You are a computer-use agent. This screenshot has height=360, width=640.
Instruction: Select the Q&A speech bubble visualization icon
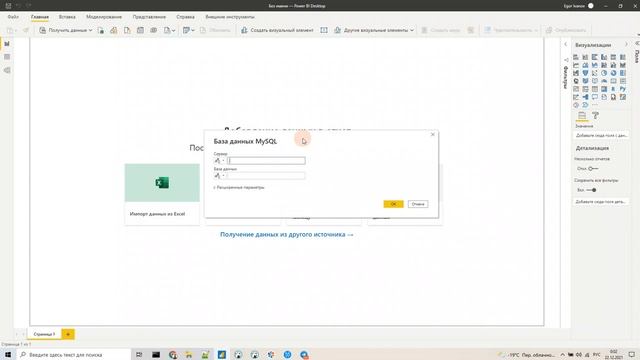point(595,97)
